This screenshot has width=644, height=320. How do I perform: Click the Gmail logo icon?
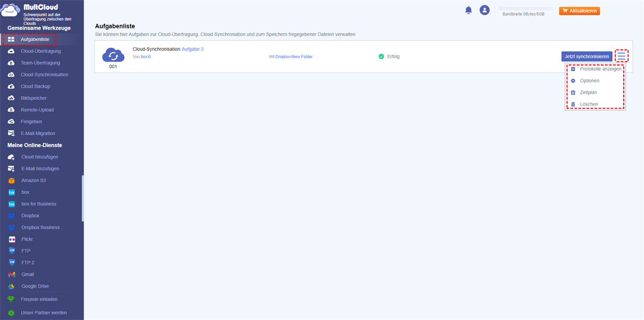click(11, 274)
